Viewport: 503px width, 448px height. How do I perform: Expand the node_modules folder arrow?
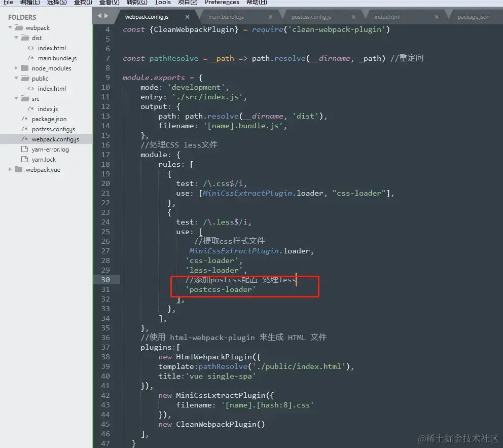(16, 68)
